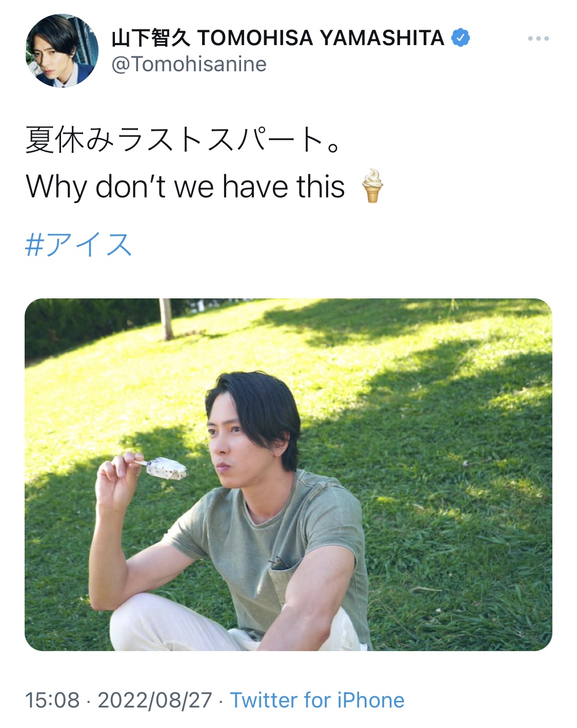The height and width of the screenshot is (728, 577).
Task: Click the tree trunk in the photo
Action: click(166, 319)
